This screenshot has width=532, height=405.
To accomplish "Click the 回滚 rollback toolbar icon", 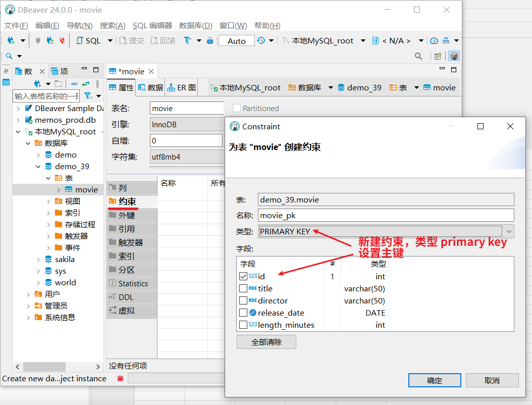I will (163, 41).
